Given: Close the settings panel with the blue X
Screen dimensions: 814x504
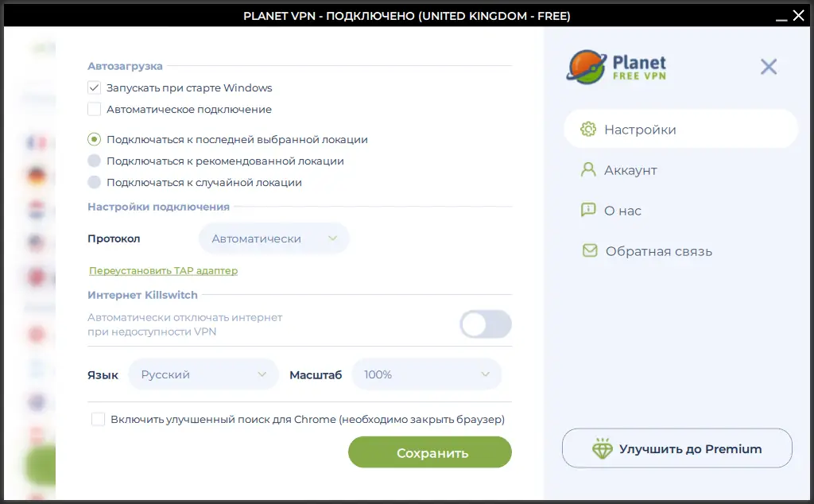Looking at the screenshot, I should [x=768, y=67].
